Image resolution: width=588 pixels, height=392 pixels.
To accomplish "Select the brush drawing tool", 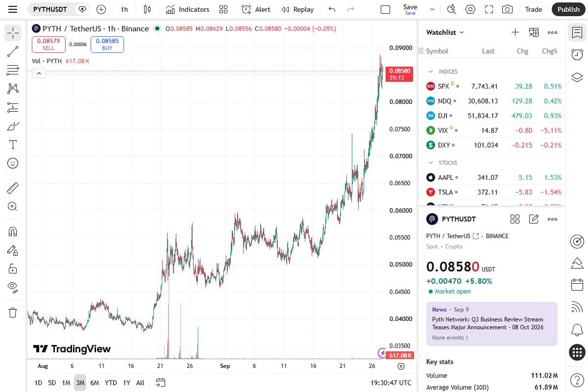I will [13, 126].
